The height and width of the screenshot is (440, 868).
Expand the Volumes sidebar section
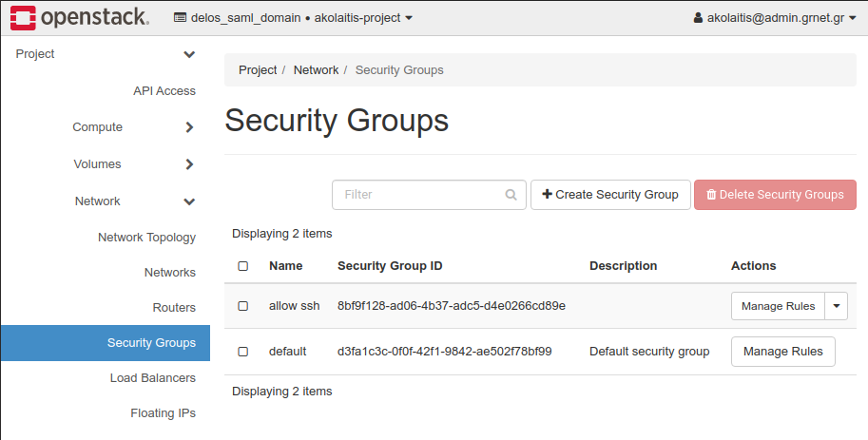click(x=189, y=164)
